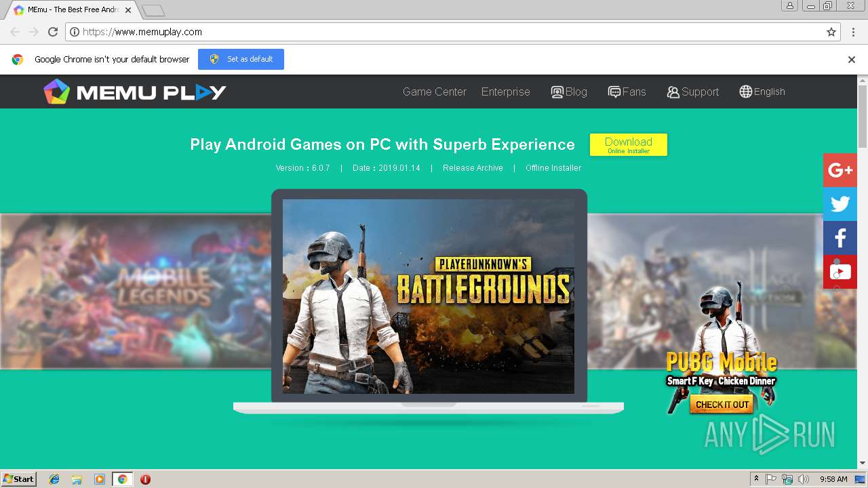Open the Game Center menu
This screenshot has width=868, height=488.
435,91
